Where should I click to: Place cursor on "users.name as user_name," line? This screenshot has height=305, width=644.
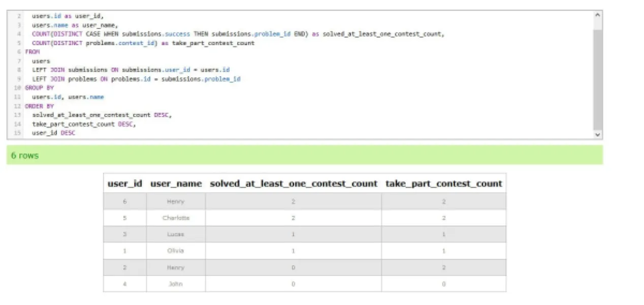75,25
